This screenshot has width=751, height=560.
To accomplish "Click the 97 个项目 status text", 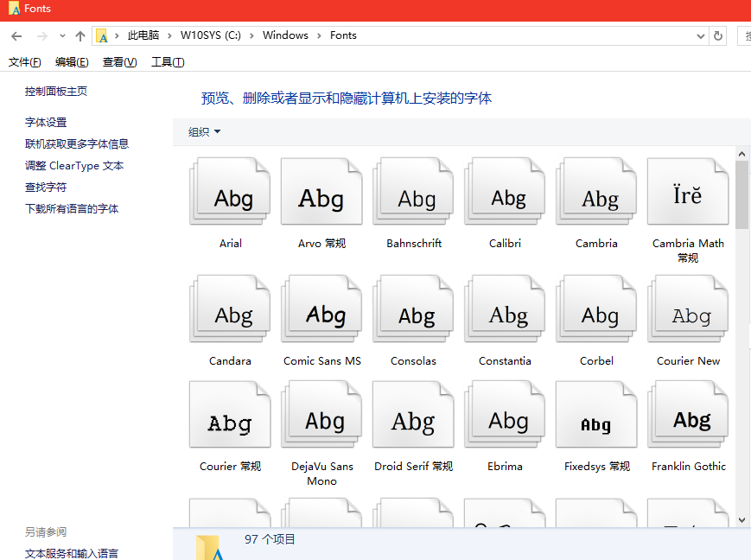I will pos(270,539).
